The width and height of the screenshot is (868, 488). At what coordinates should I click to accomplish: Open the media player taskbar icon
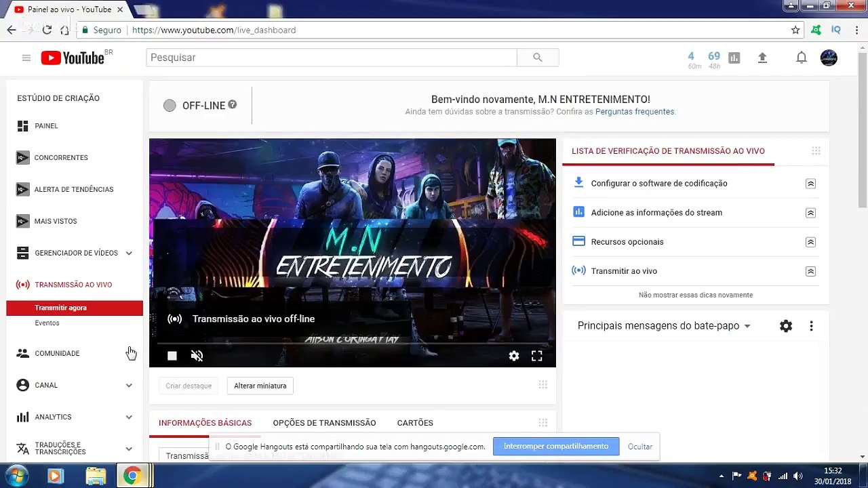click(56, 476)
